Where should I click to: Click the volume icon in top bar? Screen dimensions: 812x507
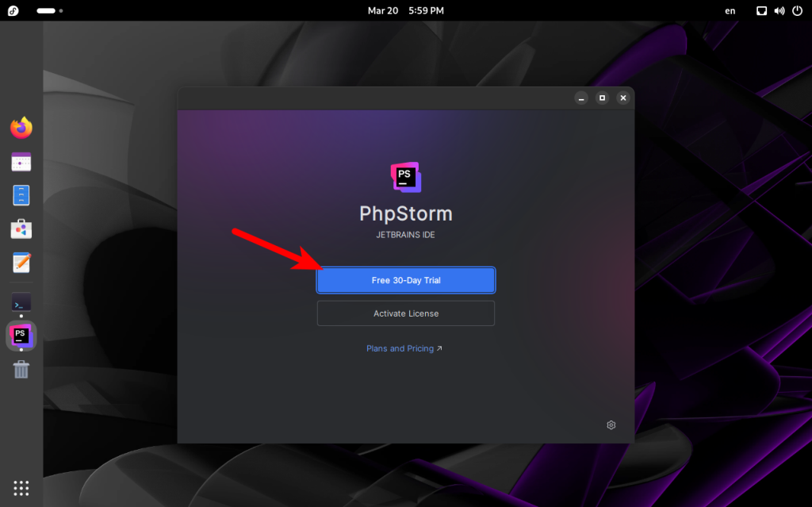[779, 10]
